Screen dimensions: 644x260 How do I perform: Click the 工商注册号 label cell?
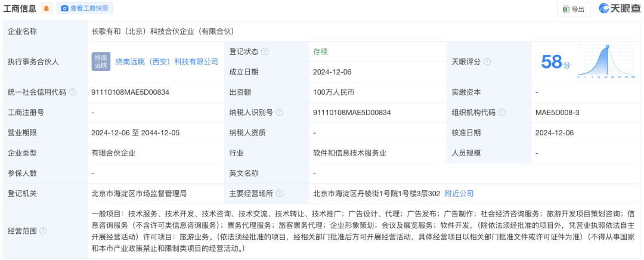[x=45, y=113]
